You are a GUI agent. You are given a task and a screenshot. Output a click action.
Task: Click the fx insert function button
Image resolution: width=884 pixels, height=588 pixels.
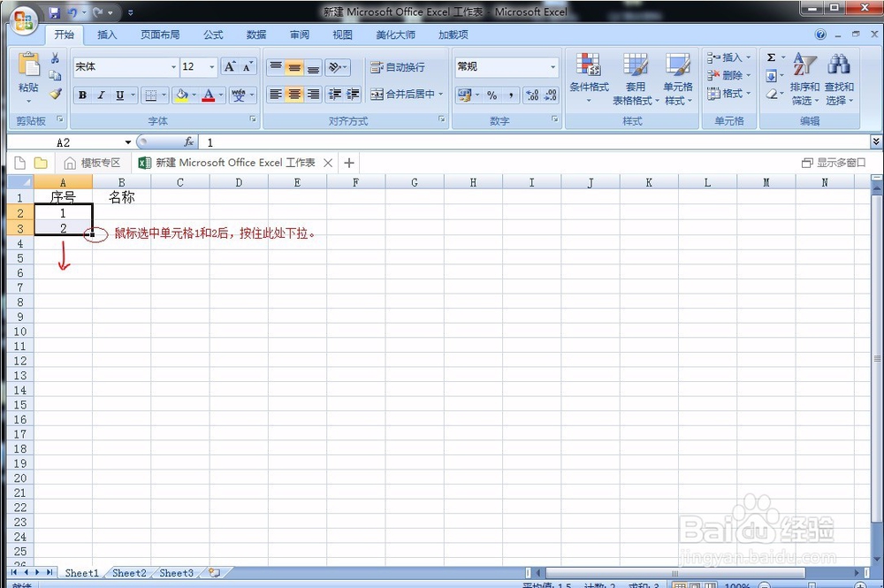coord(189,142)
